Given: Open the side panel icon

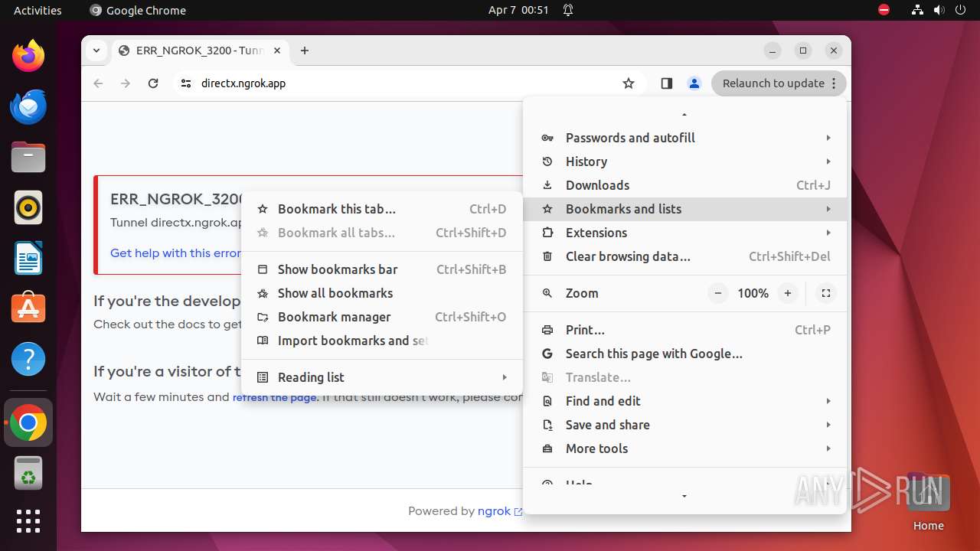Looking at the screenshot, I should click(667, 83).
